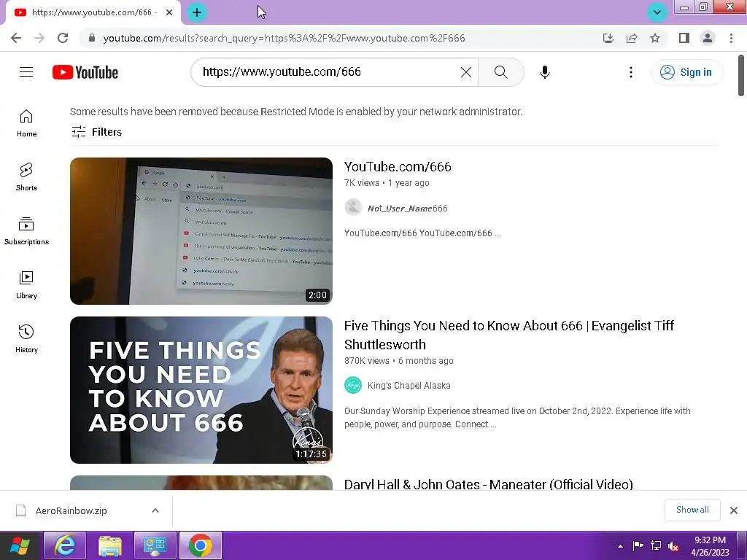
Task: Open Five Things You Need to Know thumbnail
Action: 201,390
